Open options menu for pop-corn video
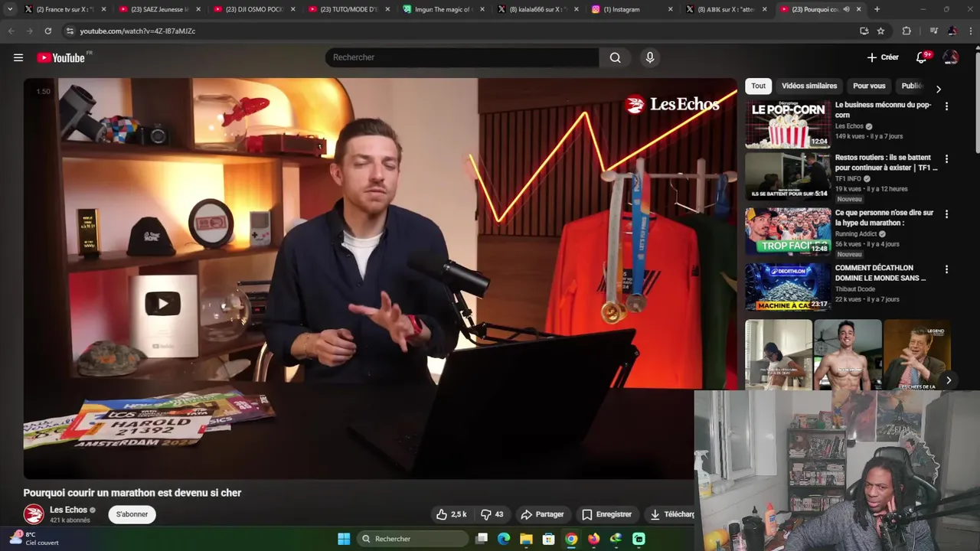Viewport: 980px width, 551px height. (x=946, y=106)
